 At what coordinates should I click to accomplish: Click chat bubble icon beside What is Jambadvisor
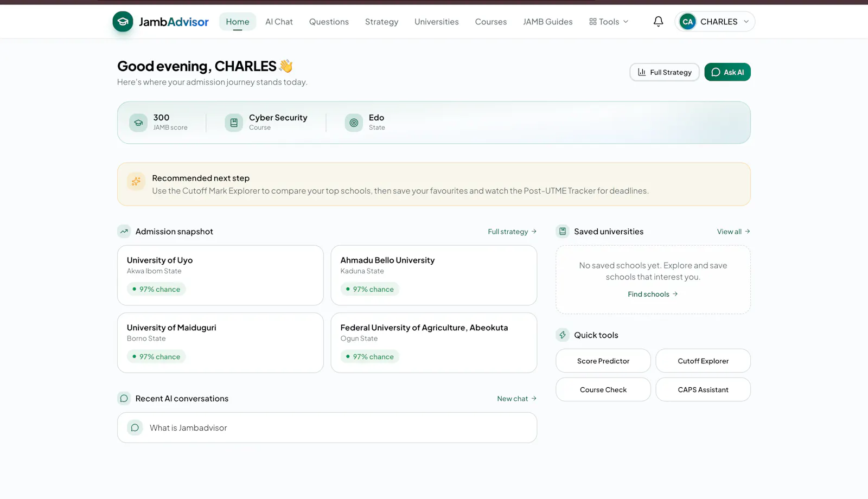[135, 428]
